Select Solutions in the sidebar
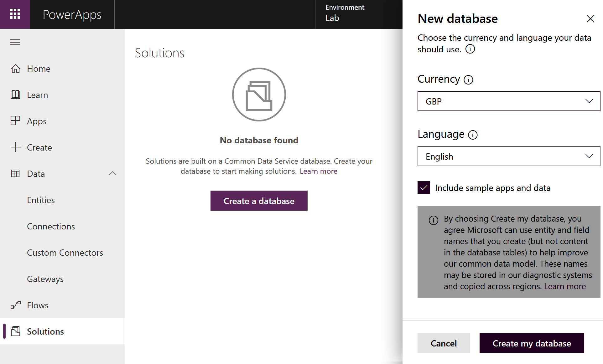This screenshot has width=603, height=364. [x=62, y=331]
